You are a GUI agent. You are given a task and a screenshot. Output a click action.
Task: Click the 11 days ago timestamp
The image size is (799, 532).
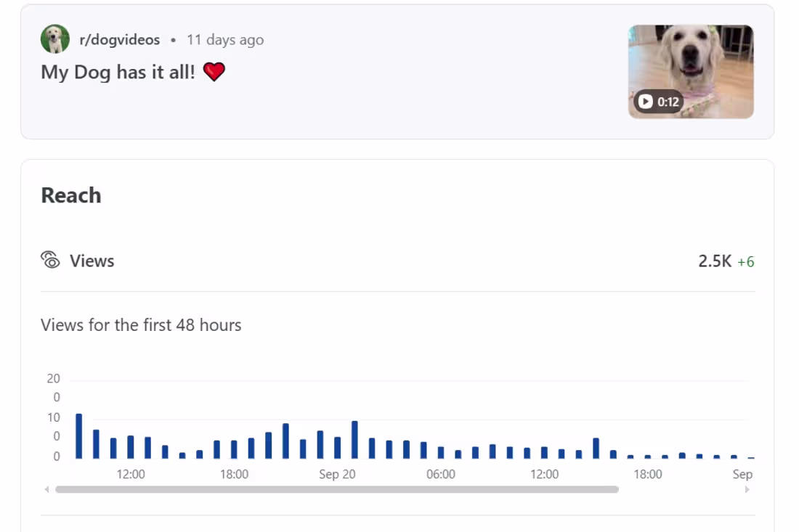pos(225,40)
